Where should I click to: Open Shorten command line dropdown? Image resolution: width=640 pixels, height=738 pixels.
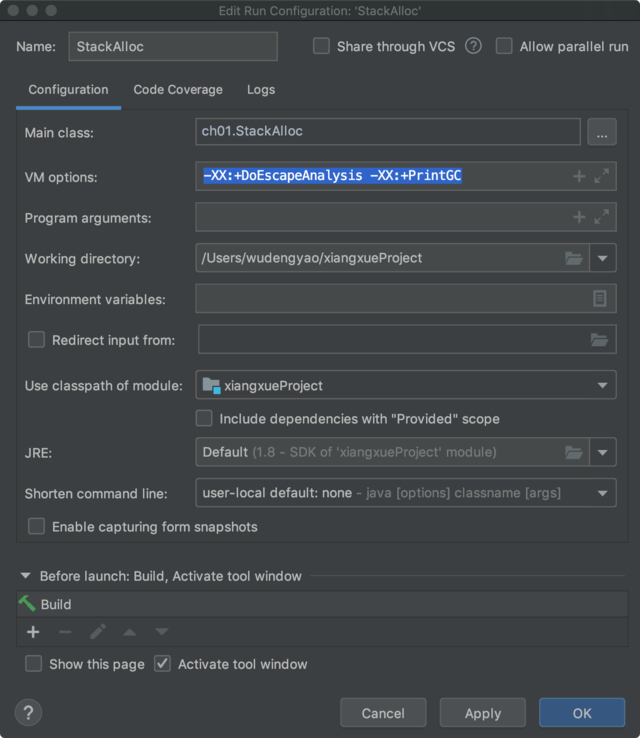tap(602, 493)
